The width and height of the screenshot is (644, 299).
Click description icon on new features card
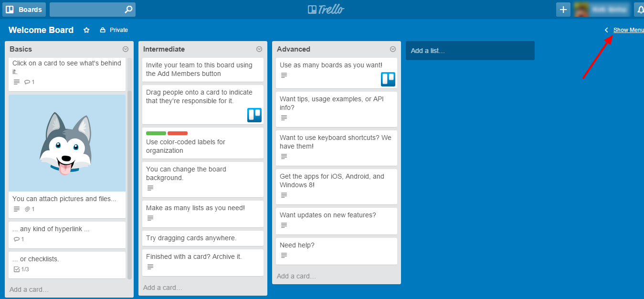coord(284,225)
